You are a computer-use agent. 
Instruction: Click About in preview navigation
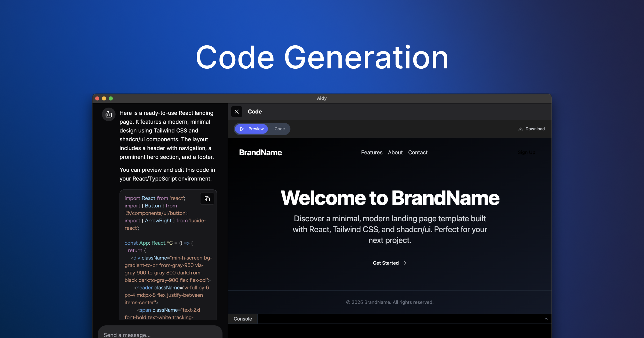pyautogui.click(x=395, y=152)
